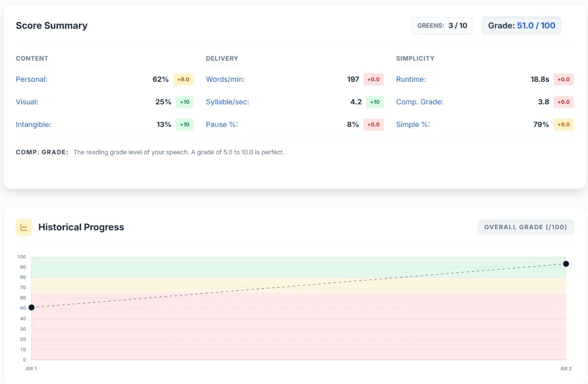Click the SIMPLICITY column heading
This screenshot has width=588, height=384.
415,58
